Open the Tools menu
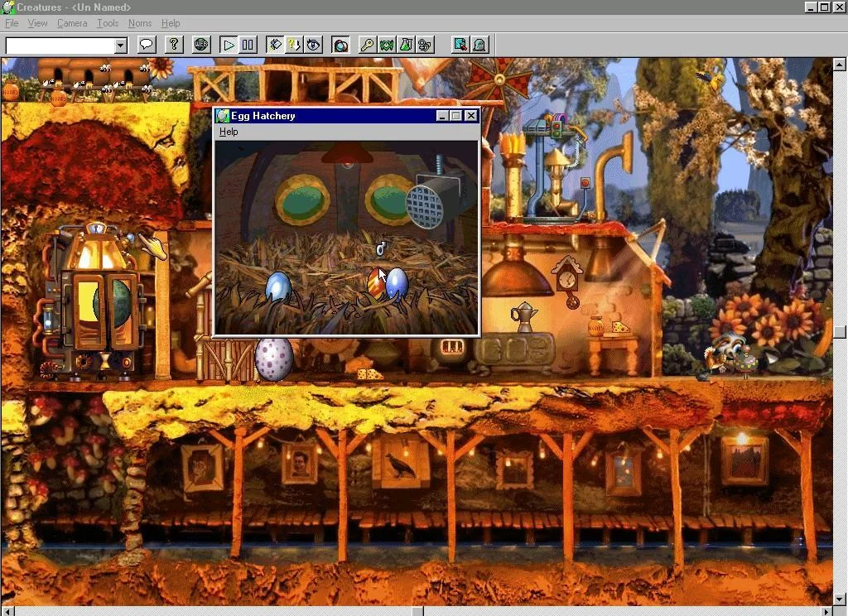The height and width of the screenshot is (616, 848). pos(108,23)
